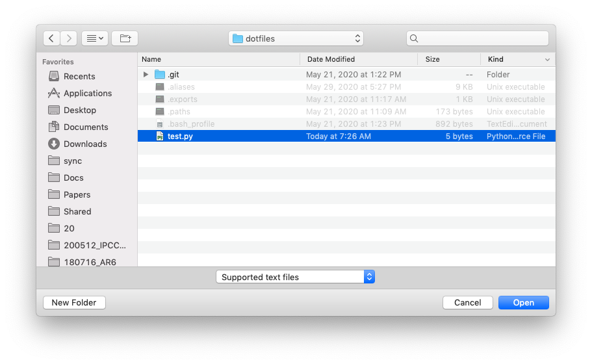Viewport: 592px width, 364px height.
Task: Select the sidebar folder named 20
Action: 62,229
